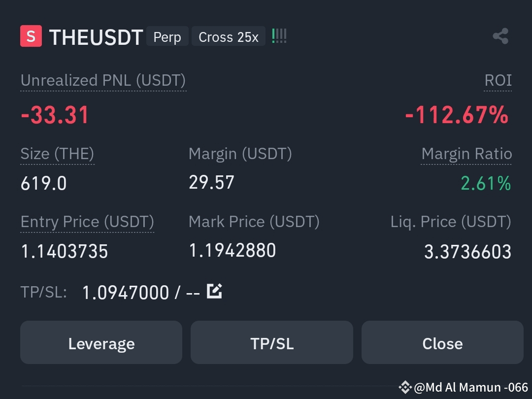This screenshot has width=532, height=399.
Task: Open the Leverage adjustment button
Action: coord(101,342)
